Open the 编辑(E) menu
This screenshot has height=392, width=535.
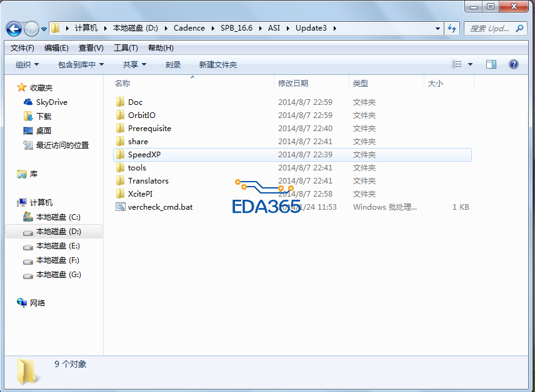pyautogui.click(x=56, y=48)
